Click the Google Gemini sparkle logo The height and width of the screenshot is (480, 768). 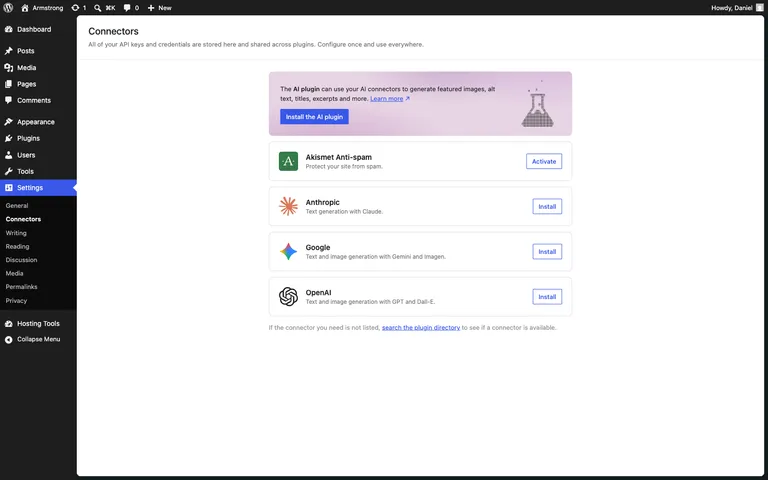(288, 251)
